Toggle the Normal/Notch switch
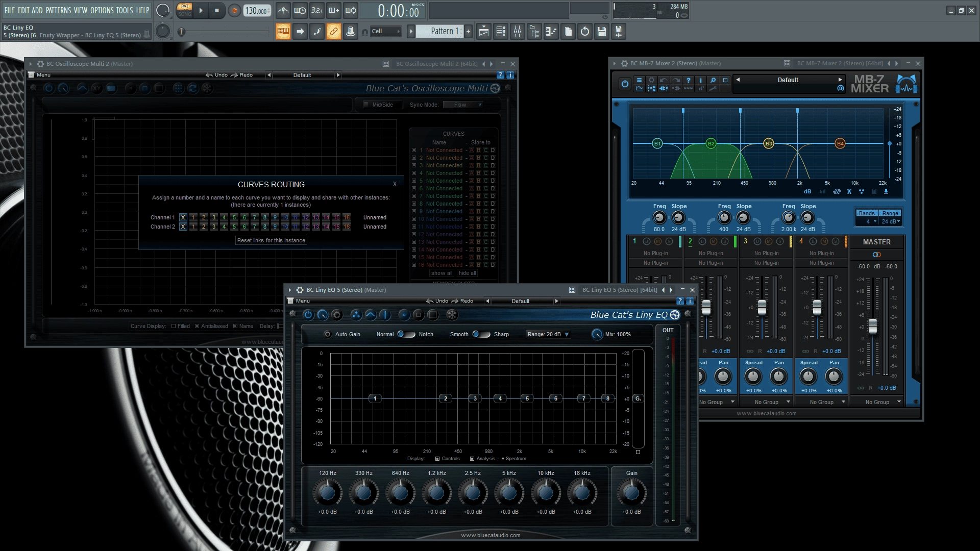 coord(407,334)
